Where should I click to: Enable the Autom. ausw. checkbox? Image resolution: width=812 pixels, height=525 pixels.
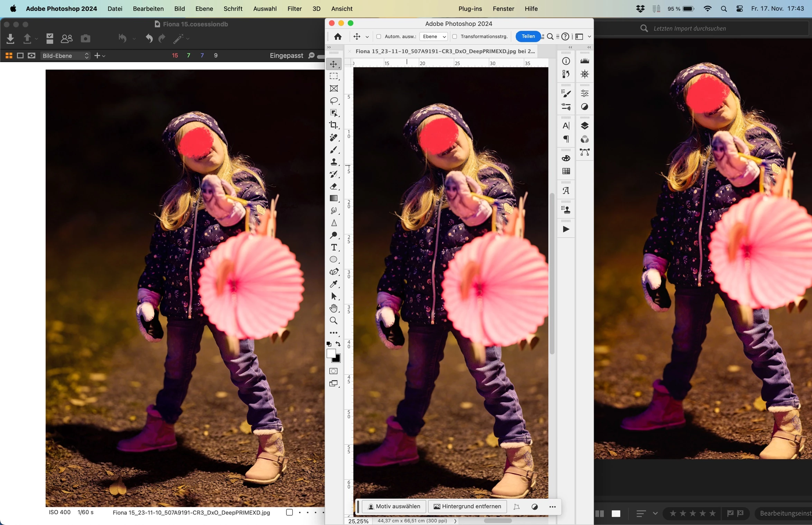point(379,37)
